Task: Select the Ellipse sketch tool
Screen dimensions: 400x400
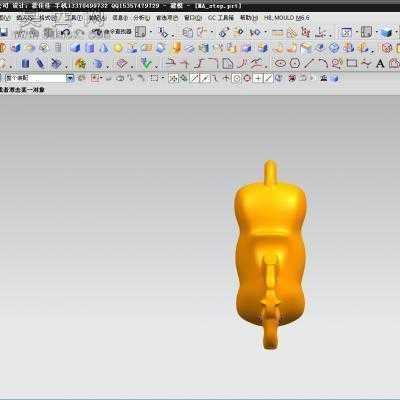Action: 281,63
